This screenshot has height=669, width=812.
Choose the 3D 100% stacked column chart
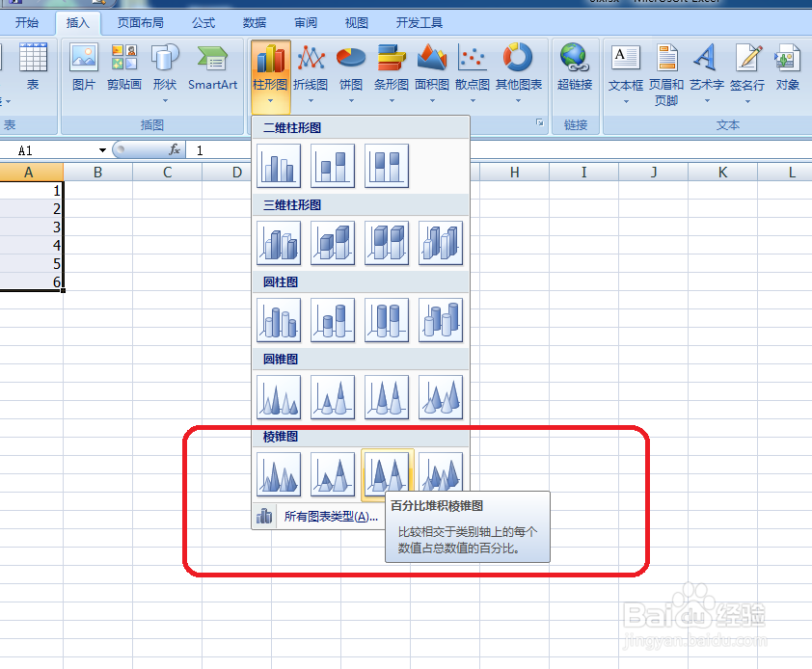pyautogui.click(x=387, y=243)
